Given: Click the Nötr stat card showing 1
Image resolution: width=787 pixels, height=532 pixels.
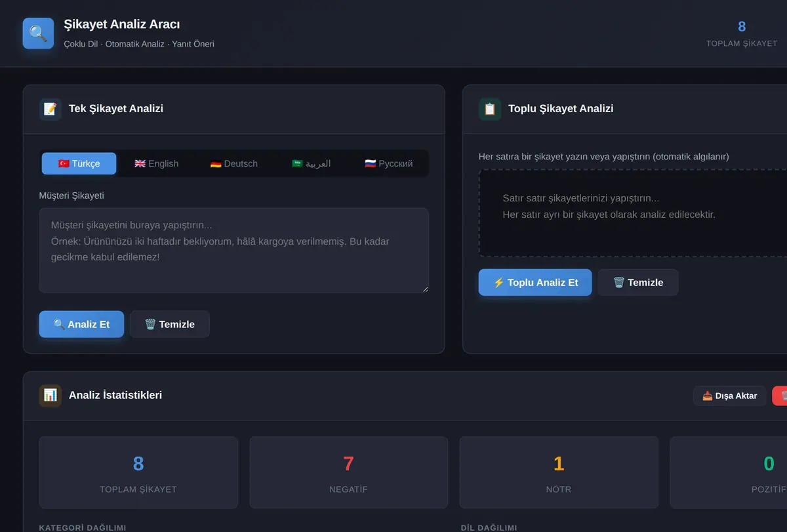Looking at the screenshot, I should (x=559, y=472).
